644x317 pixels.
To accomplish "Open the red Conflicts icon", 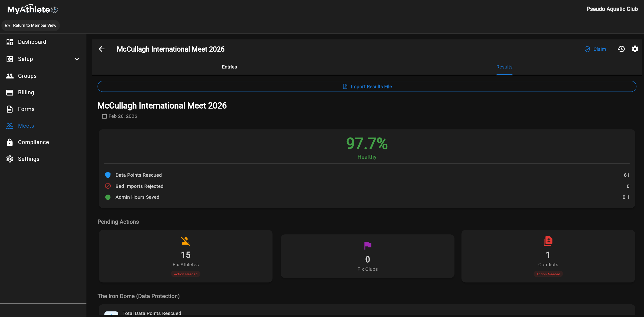I will coord(548,241).
